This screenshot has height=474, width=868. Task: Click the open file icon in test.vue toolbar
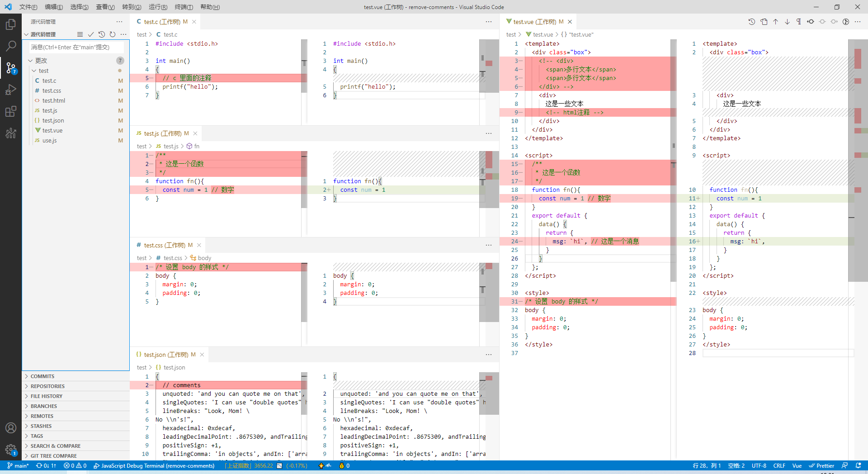coord(764,22)
